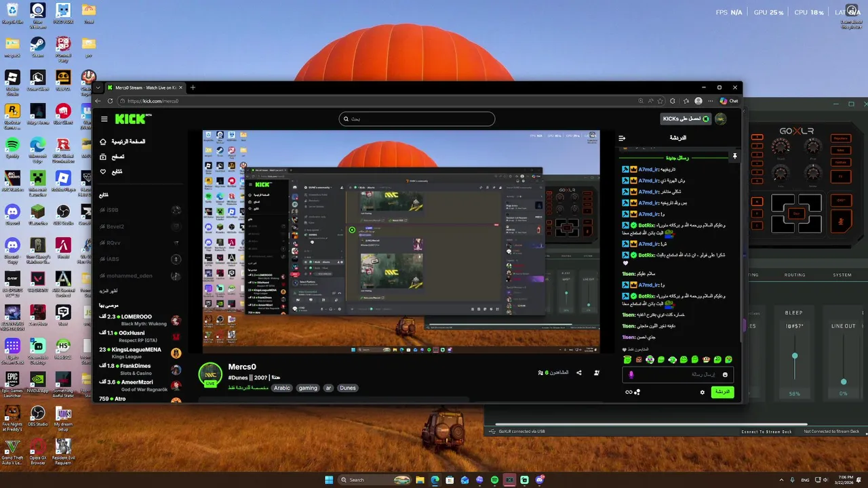
Task: Expand show more followed channels
Action: [108, 291]
